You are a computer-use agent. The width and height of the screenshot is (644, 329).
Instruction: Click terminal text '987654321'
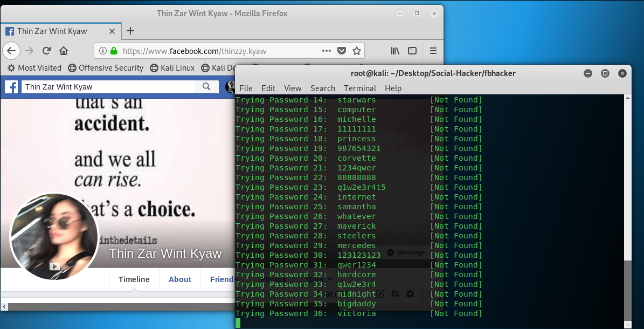click(359, 148)
